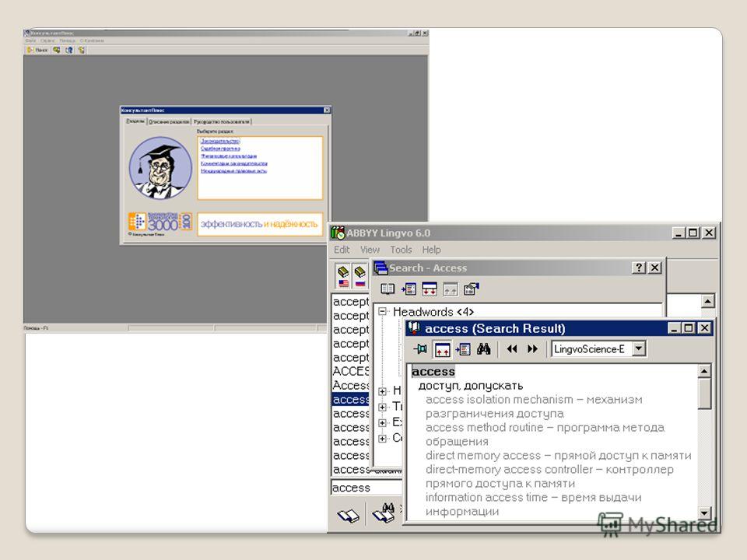
Task: Click 'information access time' example line
Action: tap(533, 504)
